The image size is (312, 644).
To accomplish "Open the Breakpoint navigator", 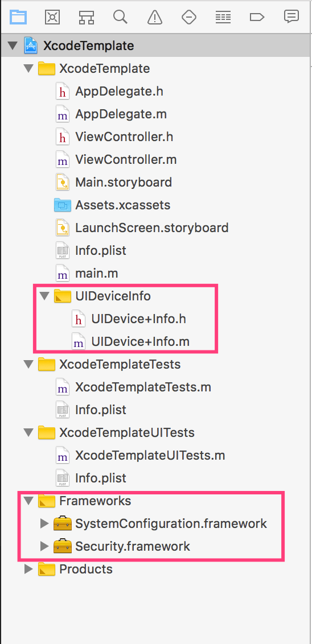I will (x=257, y=17).
